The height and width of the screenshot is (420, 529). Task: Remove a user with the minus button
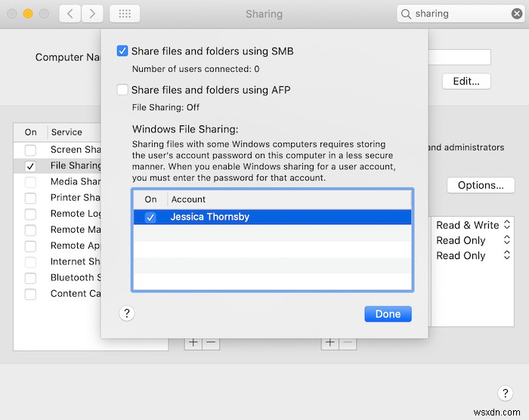click(348, 344)
